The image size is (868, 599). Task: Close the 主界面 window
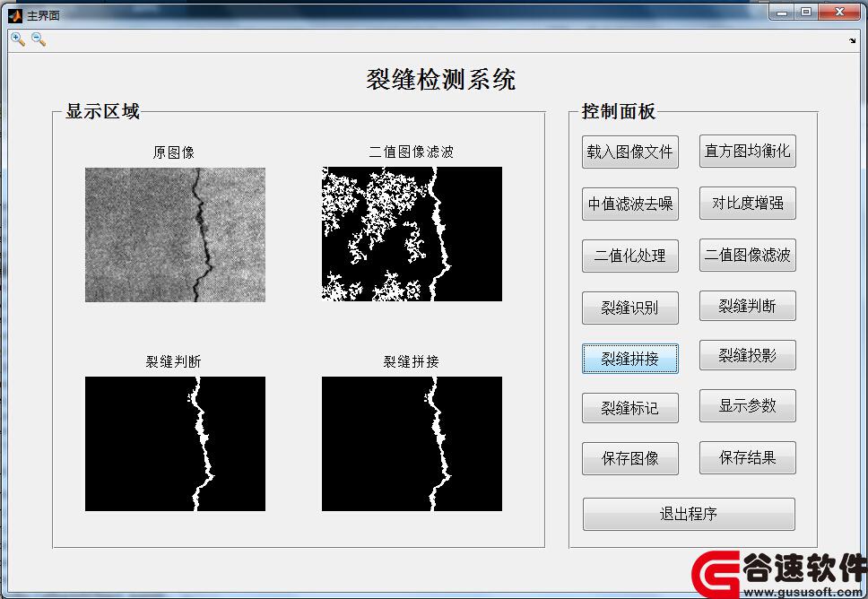tap(840, 12)
